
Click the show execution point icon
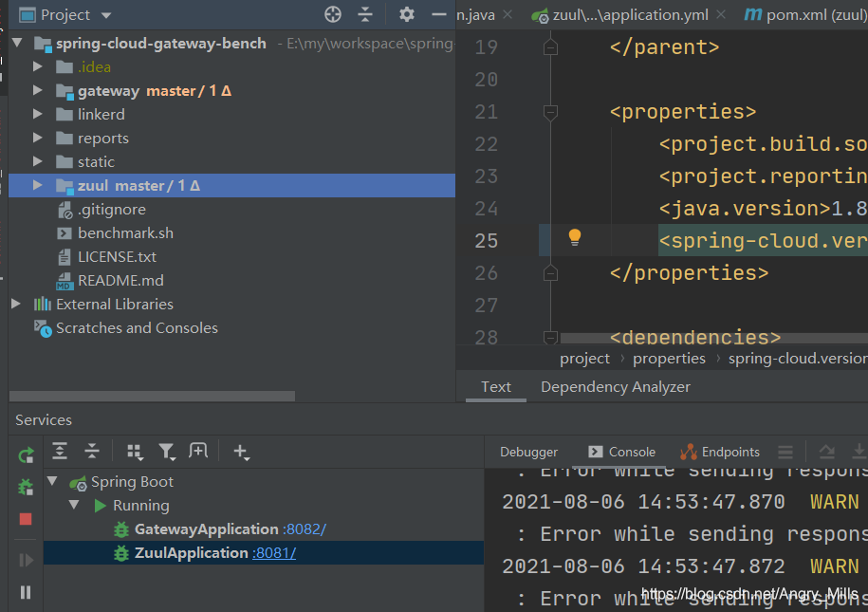tap(827, 452)
